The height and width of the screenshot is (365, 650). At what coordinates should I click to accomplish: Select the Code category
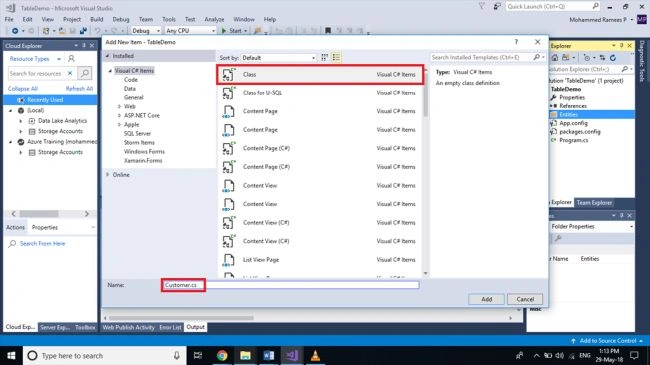click(131, 80)
